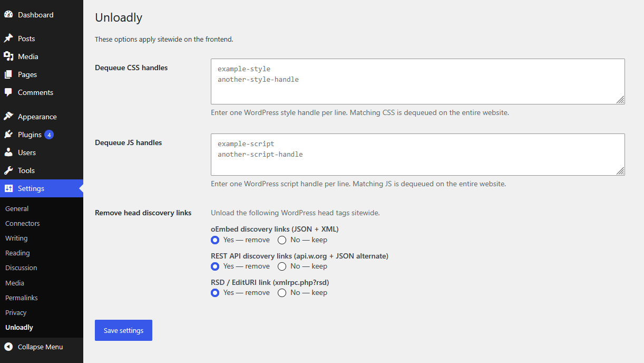Click the Settings sliders icon

[8, 188]
